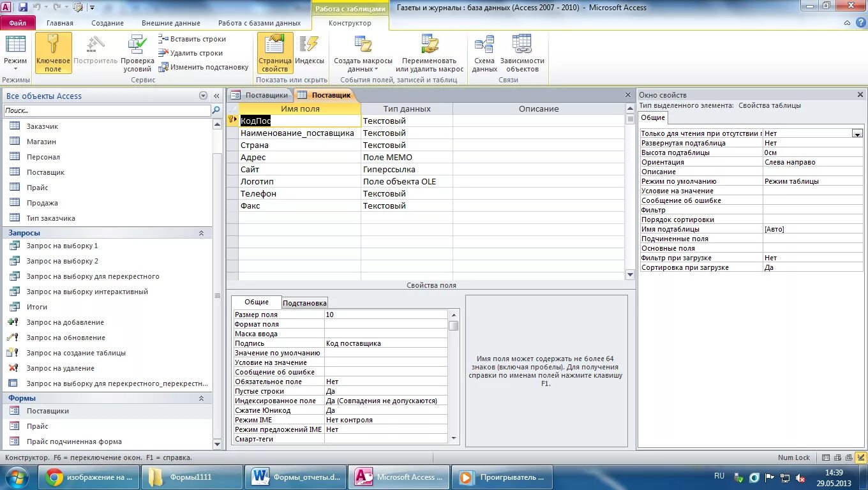The width and height of the screenshot is (868, 490).
Task: Open dropdown for Только для чтения property
Action: click(x=857, y=134)
